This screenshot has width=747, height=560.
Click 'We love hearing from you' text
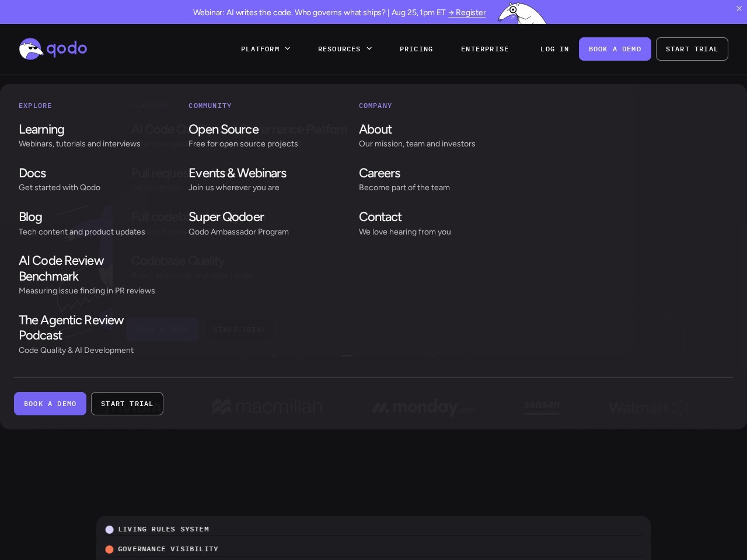(405, 232)
